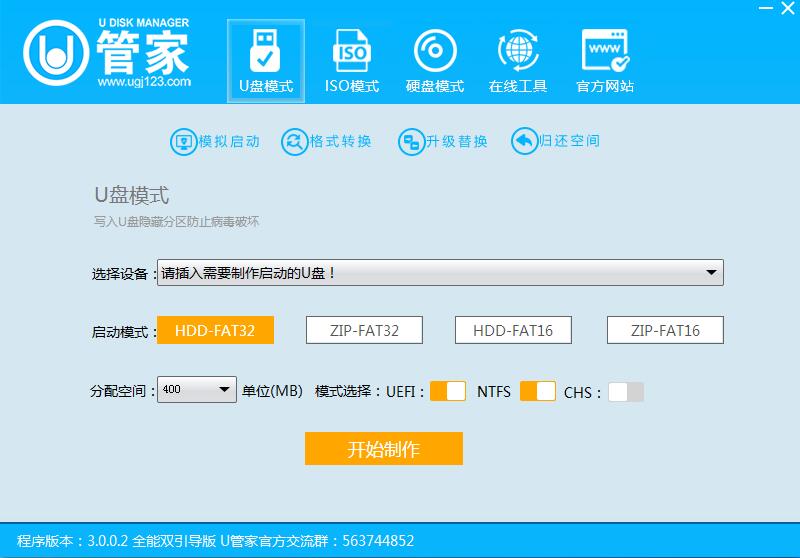Enable the CHS toggle
Viewport: 800px width, 558px height.
[626, 392]
